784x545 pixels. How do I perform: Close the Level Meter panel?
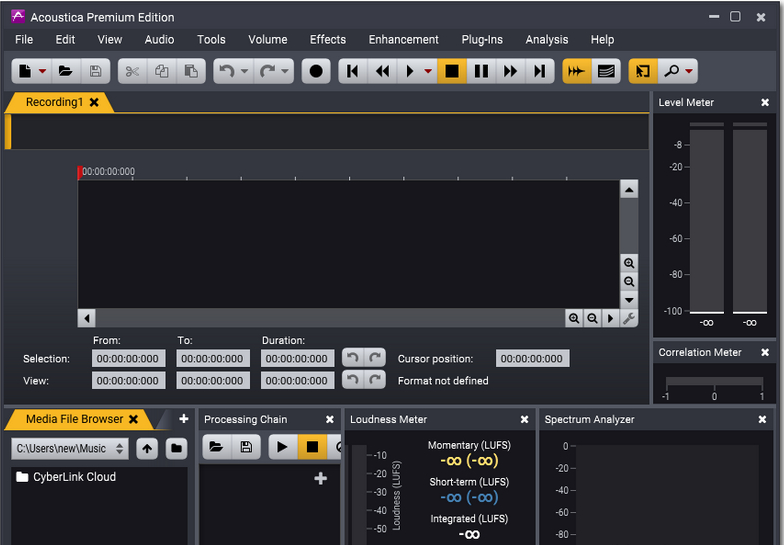[x=765, y=102]
